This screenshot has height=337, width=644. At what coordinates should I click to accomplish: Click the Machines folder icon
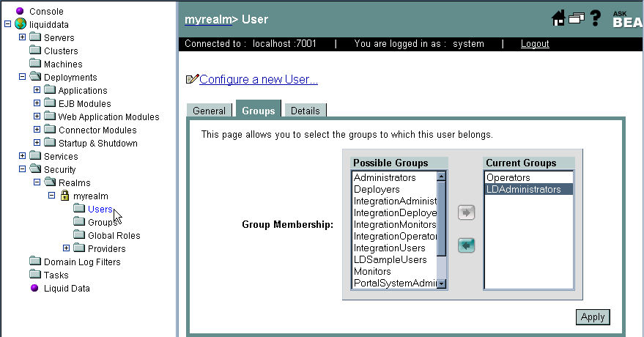point(35,63)
